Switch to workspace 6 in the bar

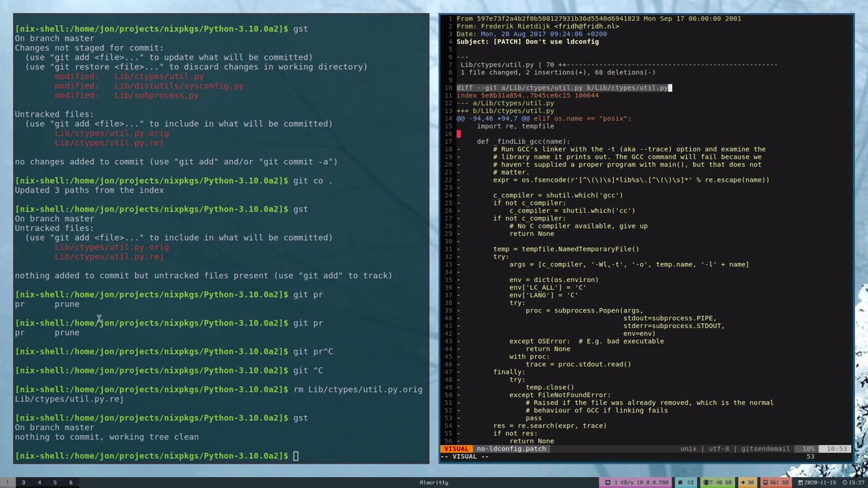pyautogui.click(x=71, y=483)
